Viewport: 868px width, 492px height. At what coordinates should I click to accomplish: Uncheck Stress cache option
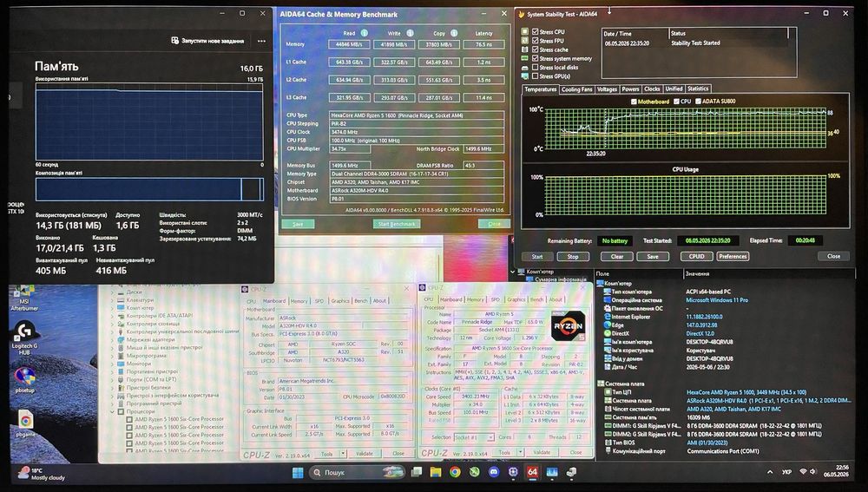coord(536,49)
